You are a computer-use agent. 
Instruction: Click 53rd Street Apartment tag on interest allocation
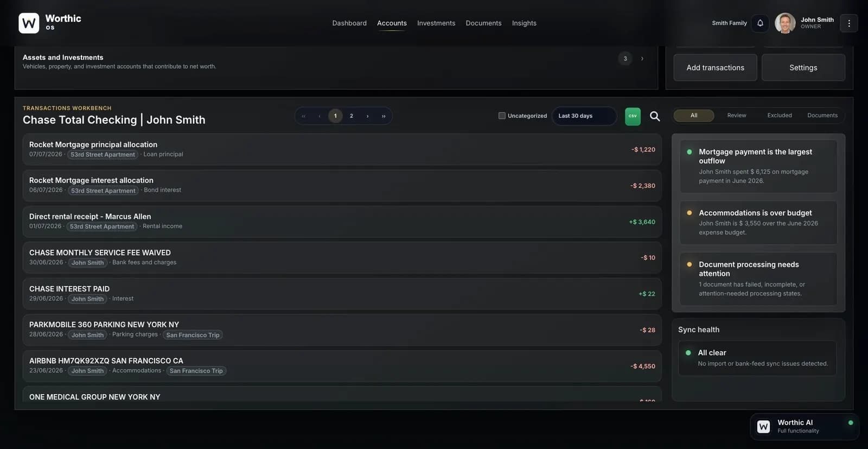(x=103, y=191)
